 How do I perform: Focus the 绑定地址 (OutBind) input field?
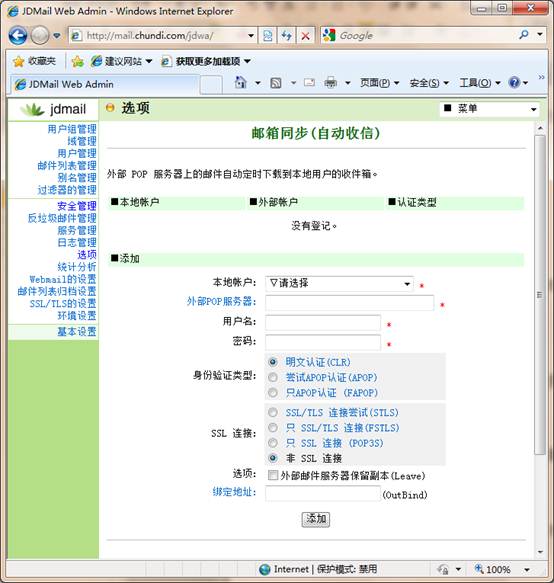click(x=323, y=494)
